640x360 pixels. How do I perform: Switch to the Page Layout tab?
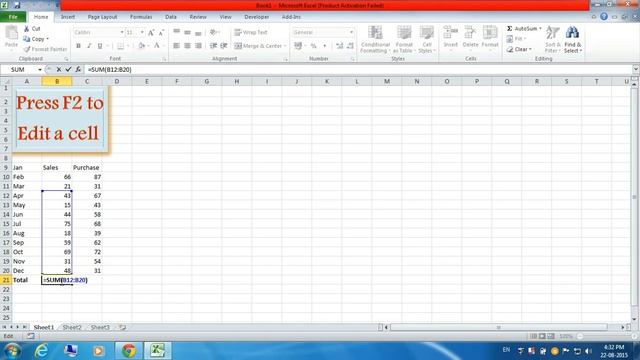pos(102,17)
